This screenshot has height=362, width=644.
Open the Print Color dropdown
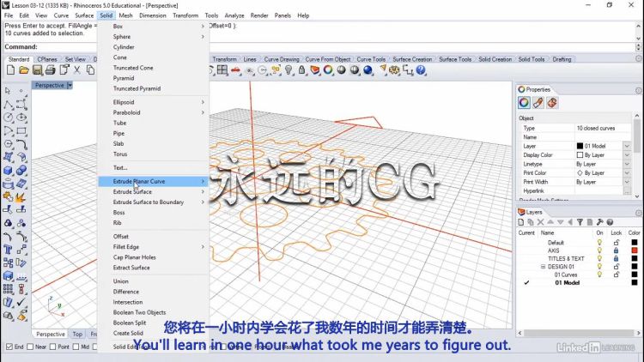pos(627,173)
